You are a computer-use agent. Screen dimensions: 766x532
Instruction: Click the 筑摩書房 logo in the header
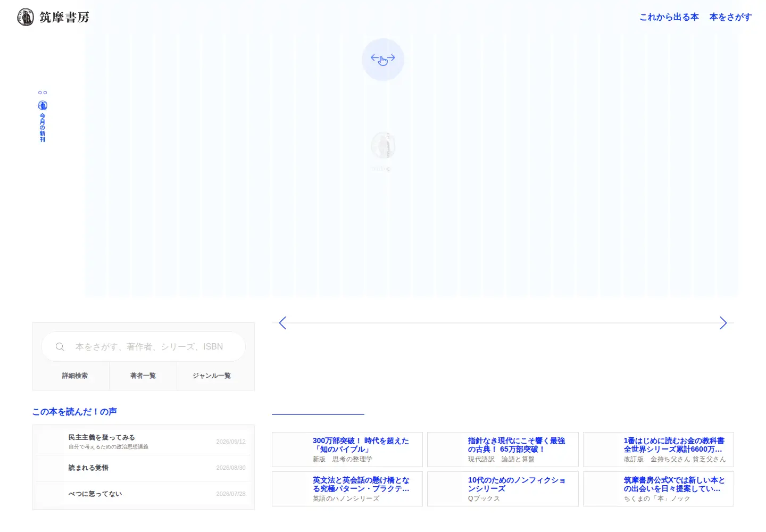tap(53, 17)
